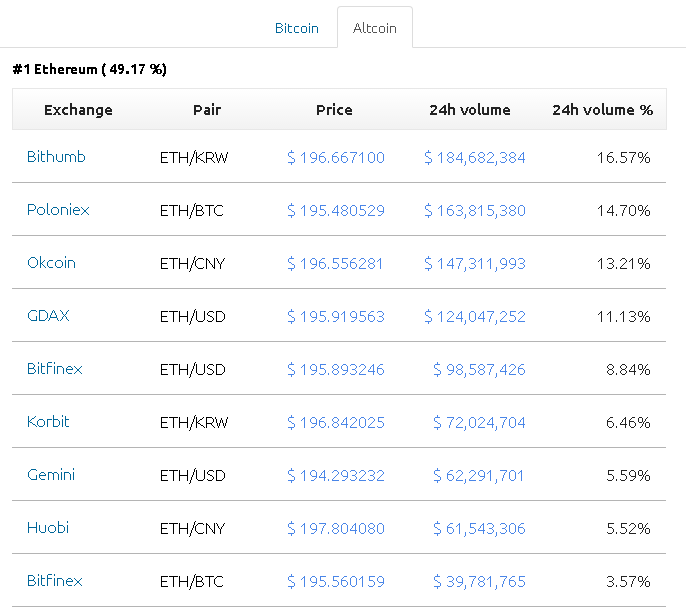This screenshot has width=686, height=610.
Task: Click the 5.52% volume share
Action: (x=628, y=528)
